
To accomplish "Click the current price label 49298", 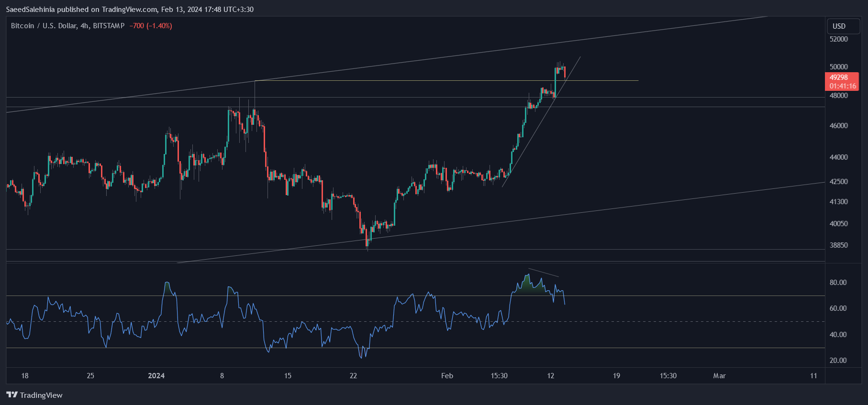I will 839,77.
